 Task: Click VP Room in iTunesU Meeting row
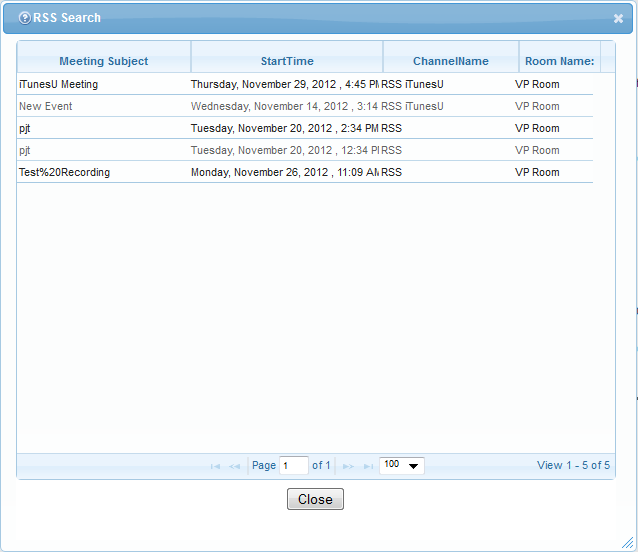(x=537, y=84)
